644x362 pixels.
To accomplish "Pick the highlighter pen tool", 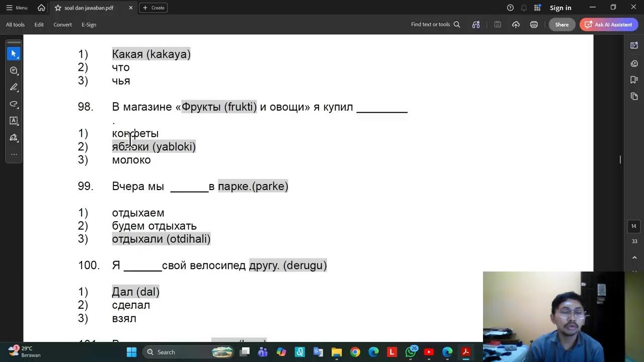I will (x=14, y=87).
